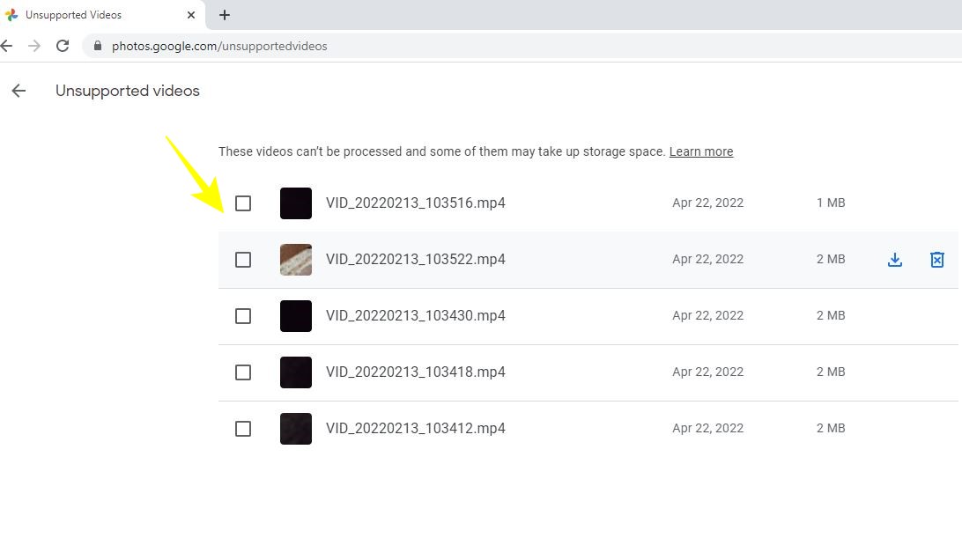Delete VID_20220213_103522.mp4 using the trash icon

point(937,260)
